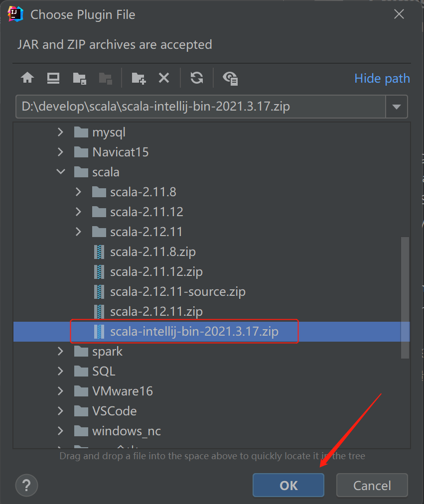
Task: Confirm with the OK button
Action: (x=288, y=485)
